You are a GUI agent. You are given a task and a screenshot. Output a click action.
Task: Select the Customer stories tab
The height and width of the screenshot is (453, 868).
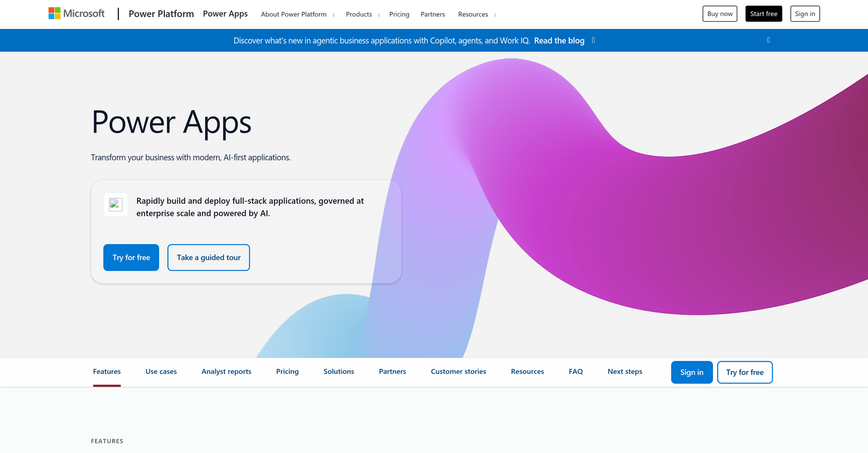point(458,371)
